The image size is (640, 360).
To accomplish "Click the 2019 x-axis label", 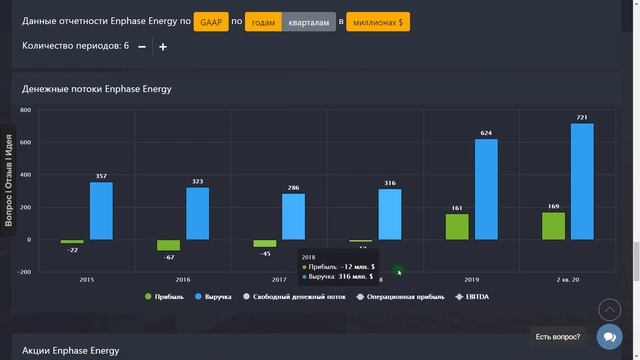I will click(471, 280).
